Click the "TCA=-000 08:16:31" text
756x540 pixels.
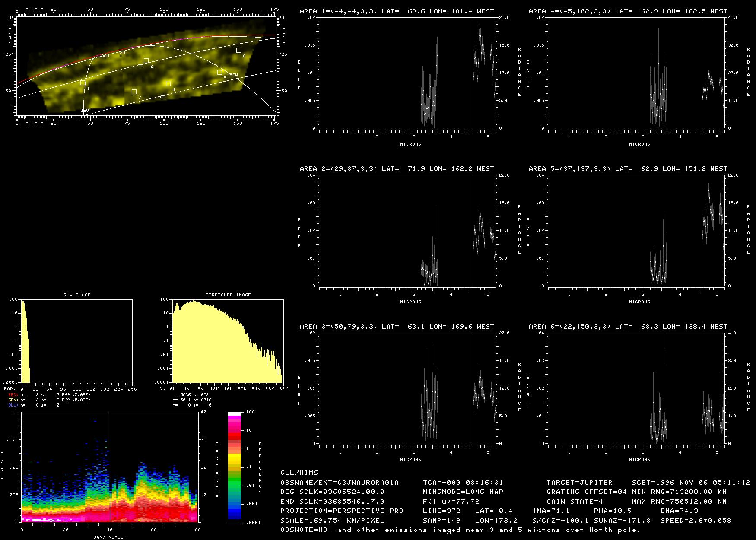pyautogui.click(x=463, y=483)
